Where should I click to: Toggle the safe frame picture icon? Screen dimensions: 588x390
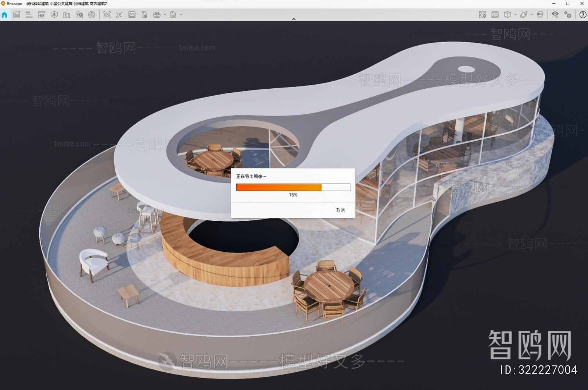[x=495, y=15]
